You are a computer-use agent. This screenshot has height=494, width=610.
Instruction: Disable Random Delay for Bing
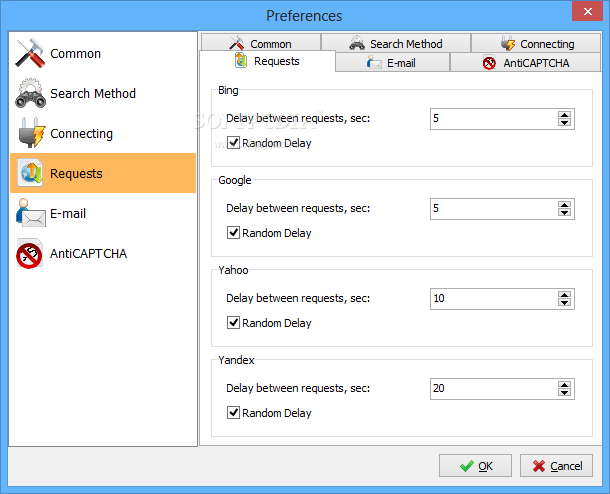point(233,143)
